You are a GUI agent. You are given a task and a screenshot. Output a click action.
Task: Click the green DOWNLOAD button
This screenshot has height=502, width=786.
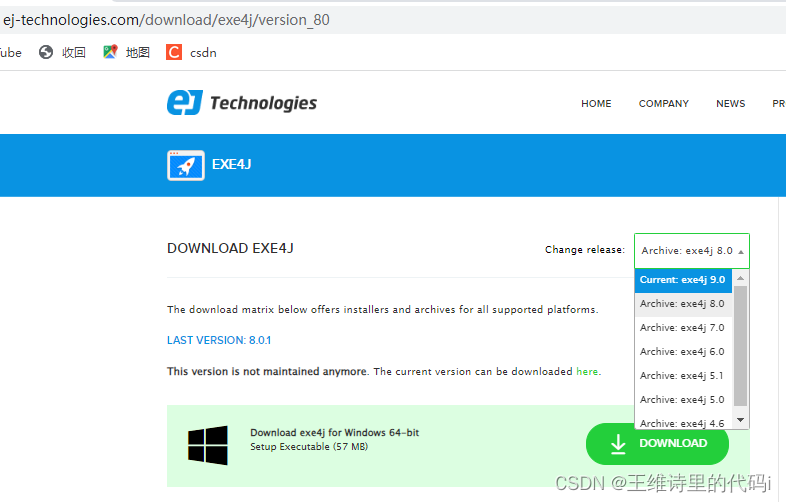point(657,444)
